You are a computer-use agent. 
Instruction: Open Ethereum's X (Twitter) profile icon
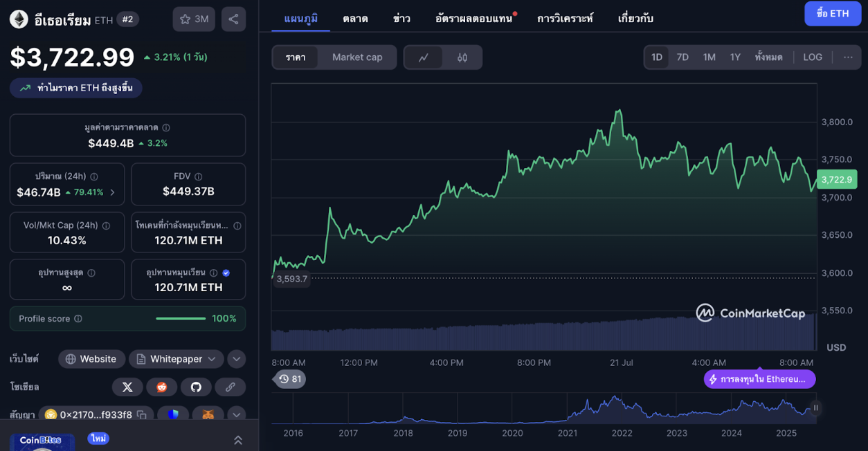pos(127,387)
